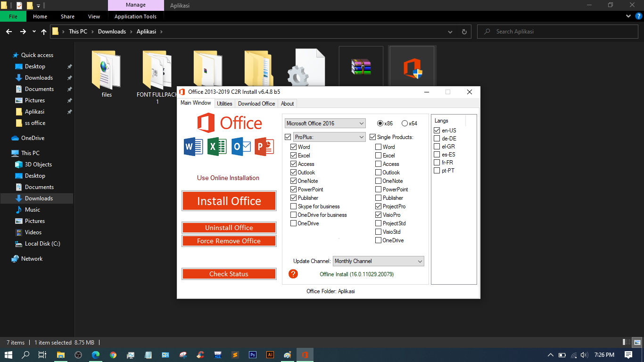
Task: Click the PowerPoint logo in the installer
Action: point(264,147)
